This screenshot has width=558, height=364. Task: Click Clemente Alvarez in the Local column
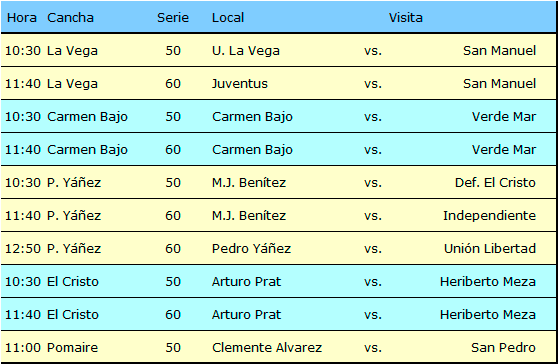[267, 348]
